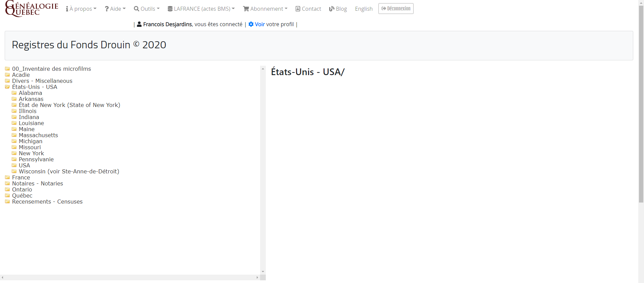644x283 pixels.
Task: Click the Déconnexion button
Action: 396,8
